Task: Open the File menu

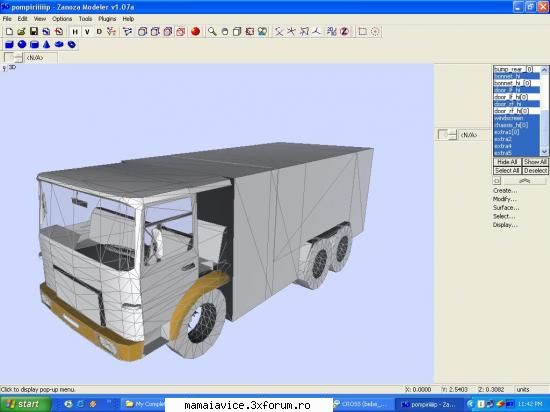Action: pos(7,19)
